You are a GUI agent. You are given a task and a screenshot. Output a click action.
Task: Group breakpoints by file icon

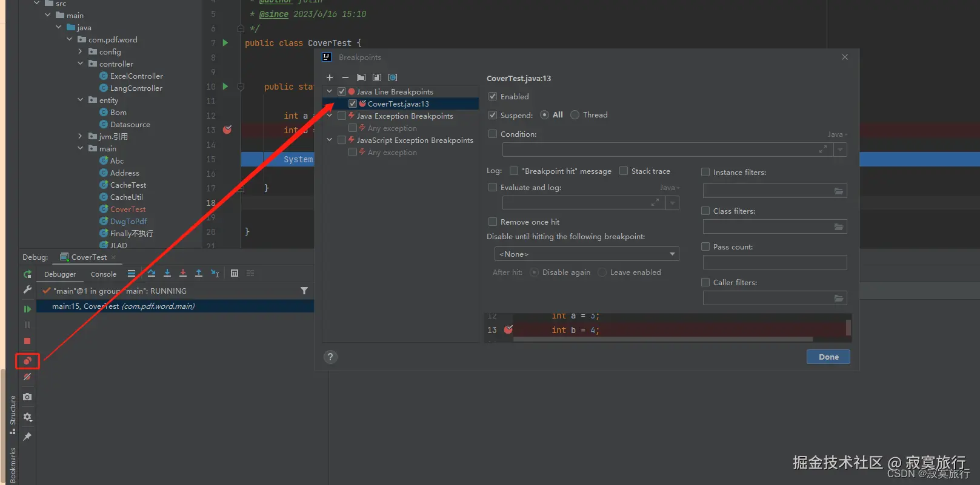tap(377, 78)
